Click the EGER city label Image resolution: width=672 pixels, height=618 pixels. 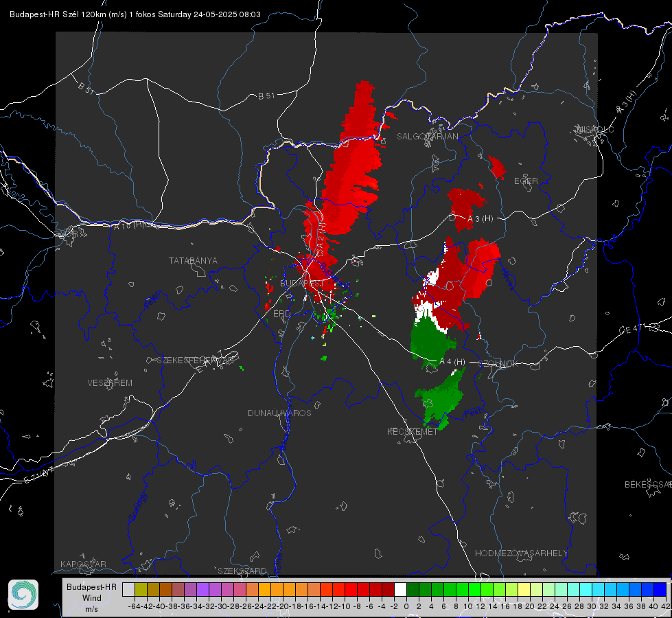tap(526, 181)
